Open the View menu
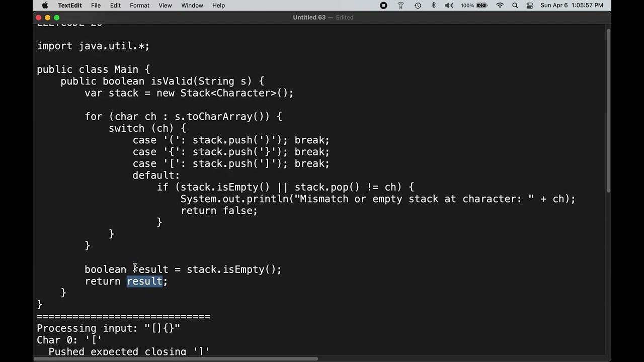Image resolution: width=644 pixels, height=362 pixels. (165, 6)
